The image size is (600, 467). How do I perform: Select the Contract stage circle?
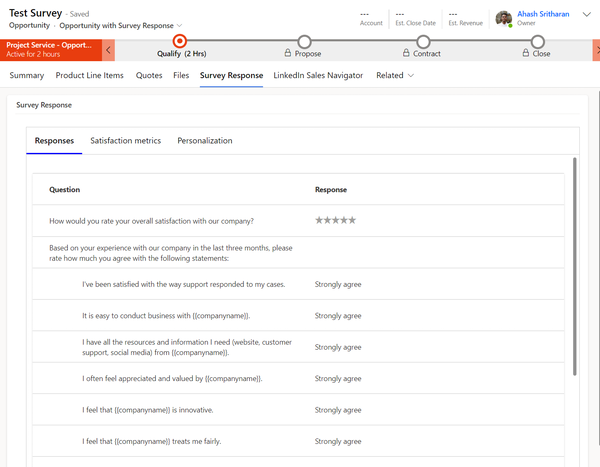click(x=423, y=41)
